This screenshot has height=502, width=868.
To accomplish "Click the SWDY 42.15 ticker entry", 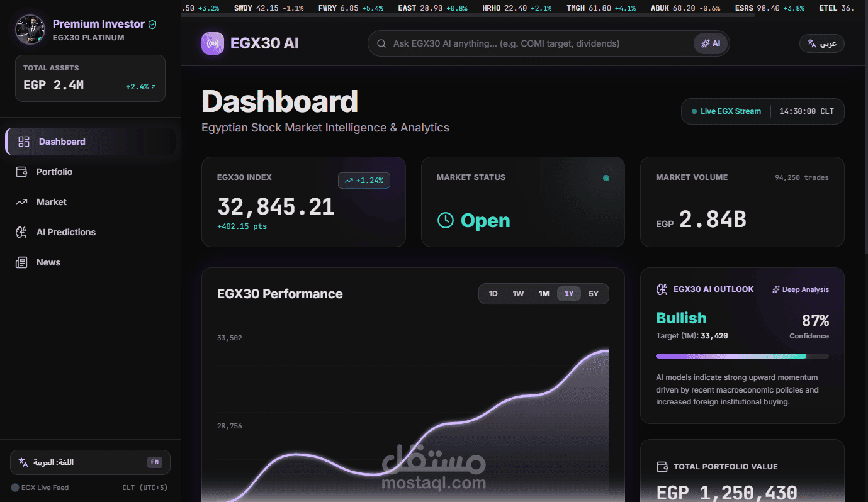I will pos(269,8).
